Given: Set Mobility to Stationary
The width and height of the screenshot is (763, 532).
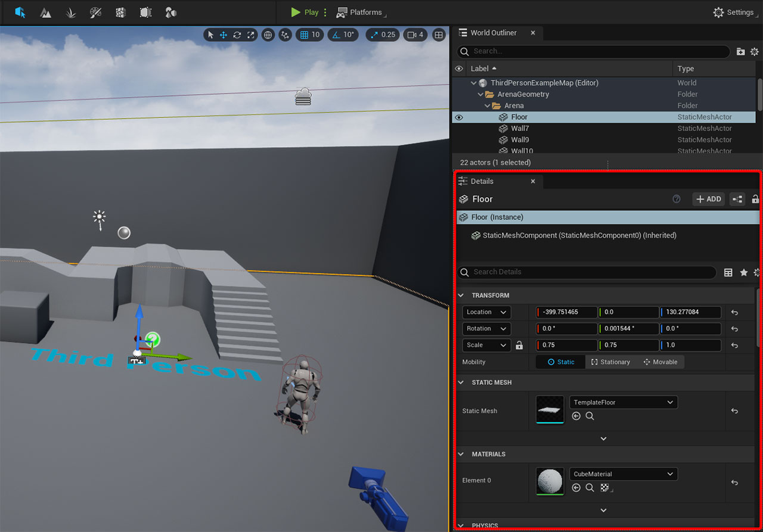Looking at the screenshot, I should click(610, 362).
